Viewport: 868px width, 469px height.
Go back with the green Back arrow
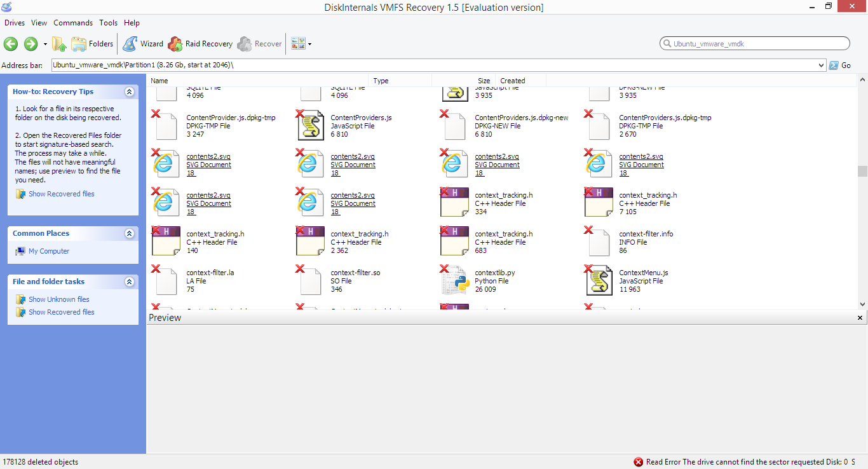(11, 44)
